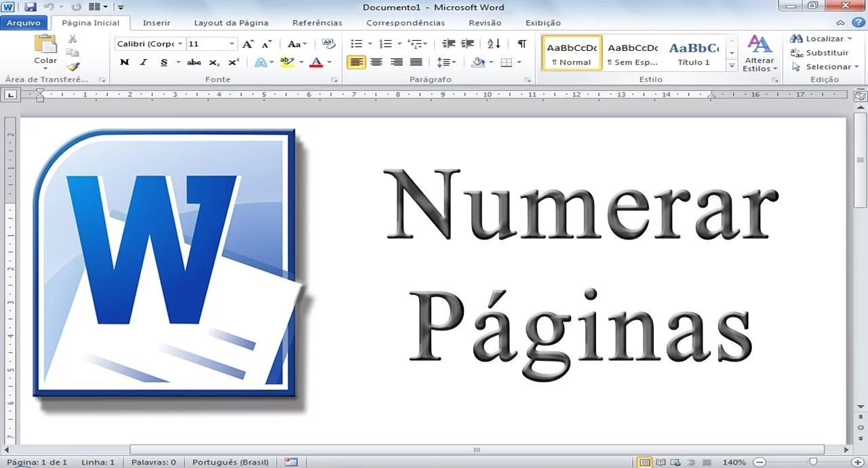Open the Calibri font name dropdown
Image resolution: width=868 pixels, height=468 pixels.
click(x=180, y=44)
